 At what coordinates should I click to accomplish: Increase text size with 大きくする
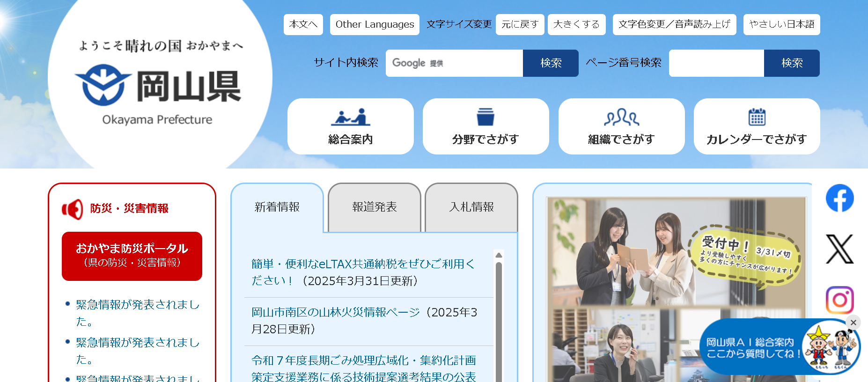(x=577, y=24)
